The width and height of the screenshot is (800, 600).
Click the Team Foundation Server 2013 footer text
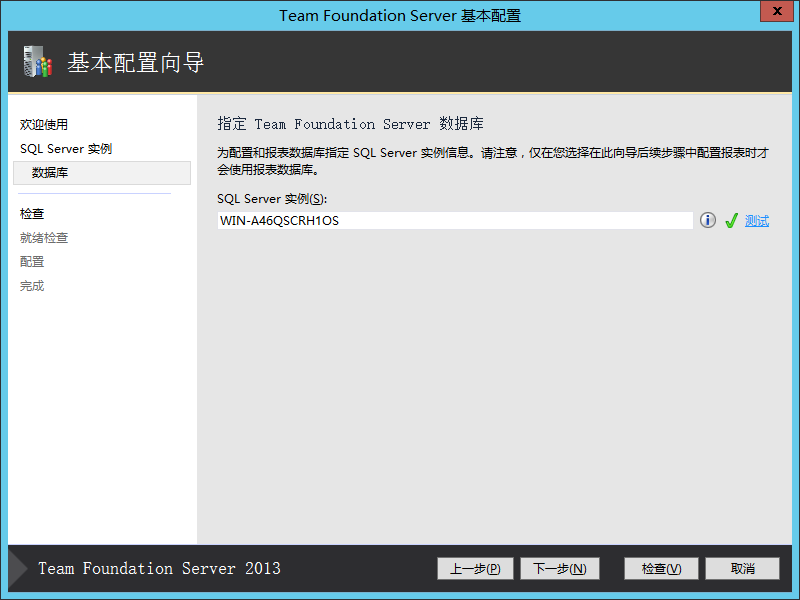pyautogui.click(x=159, y=568)
